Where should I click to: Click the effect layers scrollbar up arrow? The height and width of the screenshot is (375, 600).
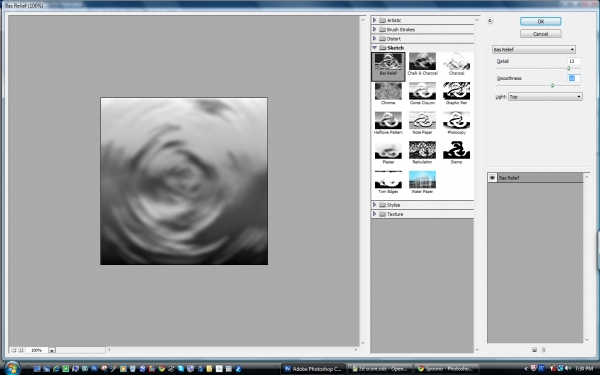click(586, 176)
